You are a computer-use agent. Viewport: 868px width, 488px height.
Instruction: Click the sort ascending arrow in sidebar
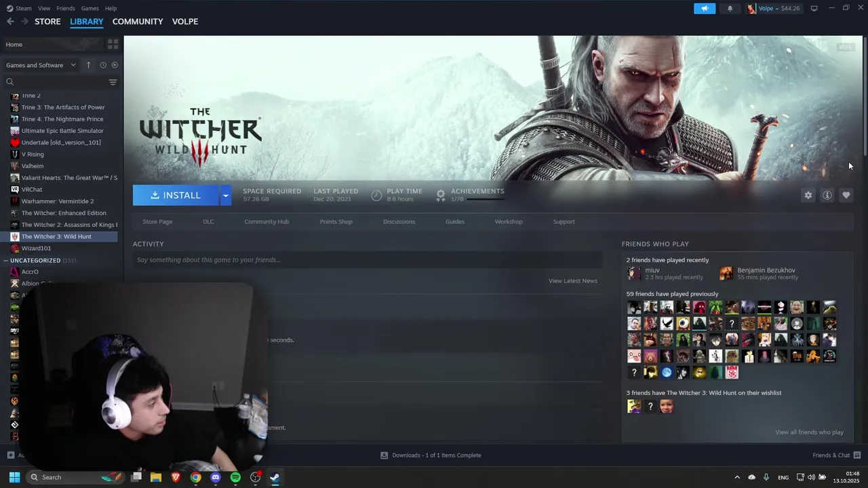pyautogui.click(x=88, y=65)
